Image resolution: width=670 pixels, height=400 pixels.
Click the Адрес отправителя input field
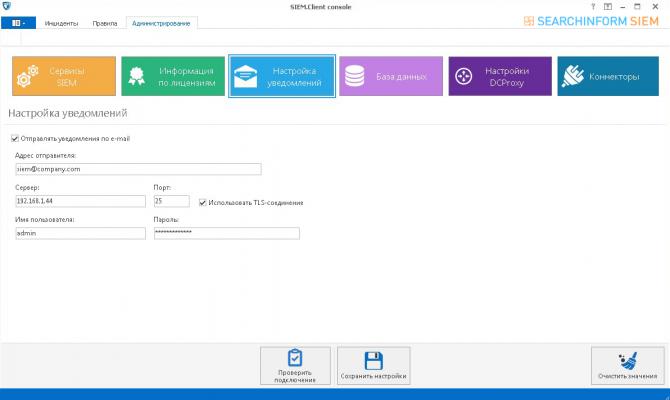(138, 169)
